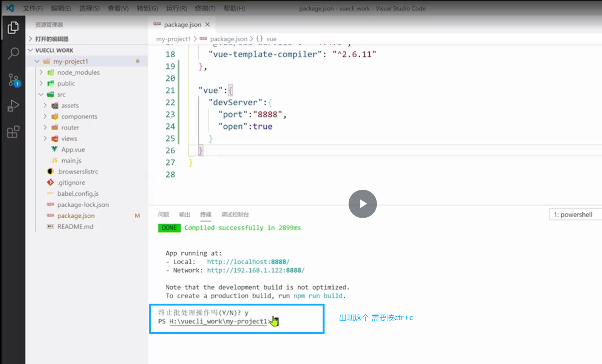Open the powershell terminal selector dropdown
This screenshot has height=364, width=602.
click(575, 215)
